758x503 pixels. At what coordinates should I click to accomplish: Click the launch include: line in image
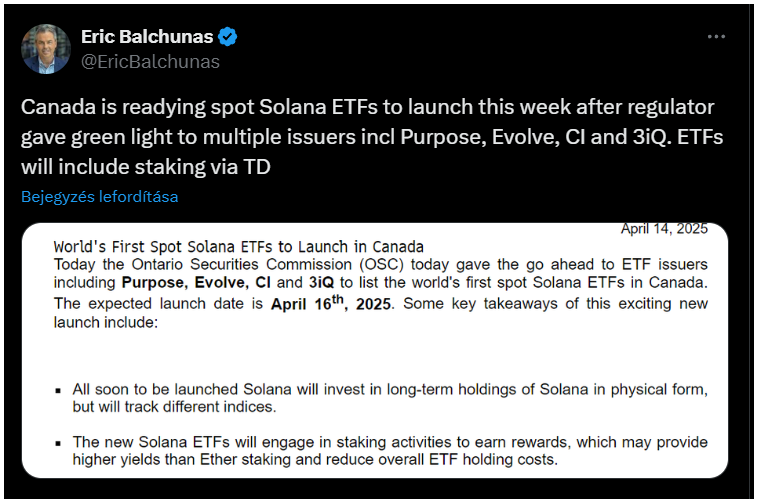[105, 322]
